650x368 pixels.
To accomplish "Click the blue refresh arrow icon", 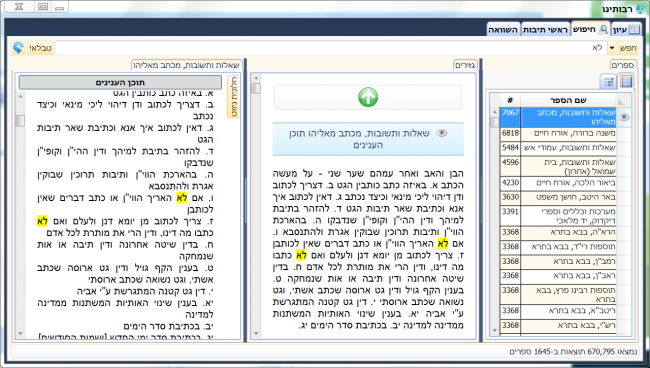I will 18,48.
